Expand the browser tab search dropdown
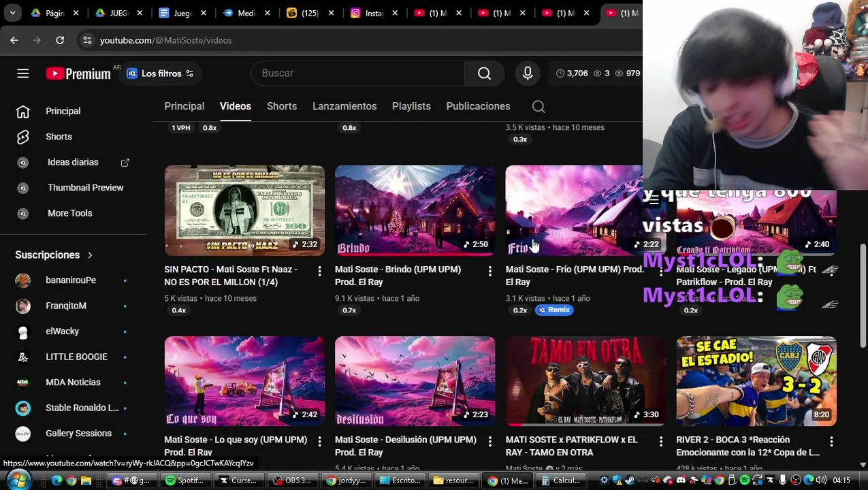The width and height of the screenshot is (868, 490). 12,13
